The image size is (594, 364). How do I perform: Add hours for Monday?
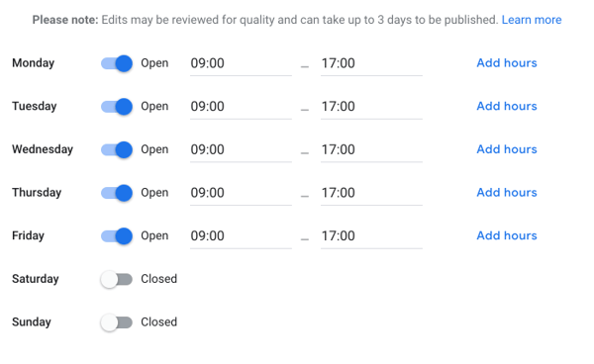[507, 63]
